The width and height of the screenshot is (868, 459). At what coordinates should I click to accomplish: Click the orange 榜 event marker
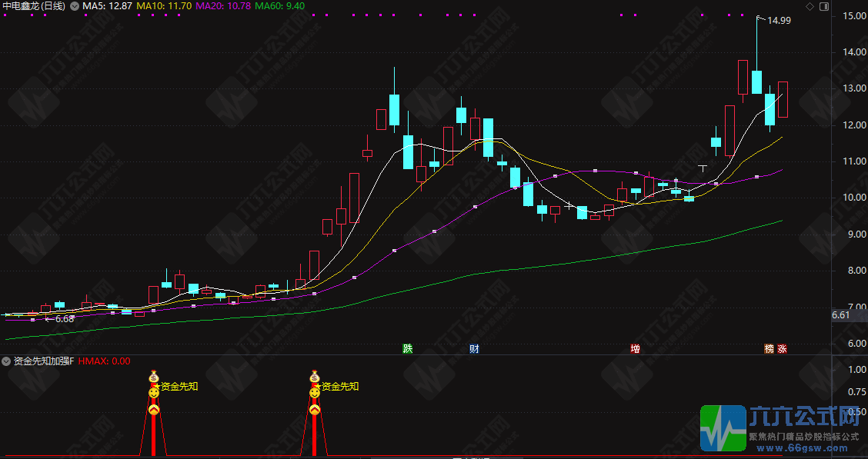click(x=769, y=348)
